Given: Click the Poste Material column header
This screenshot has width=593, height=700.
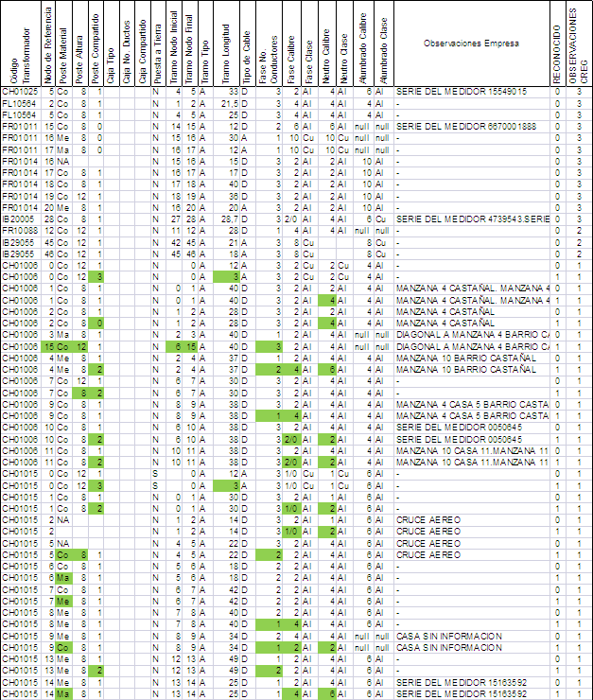Looking at the screenshot, I should pyautogui.click(x=64, y=44).
